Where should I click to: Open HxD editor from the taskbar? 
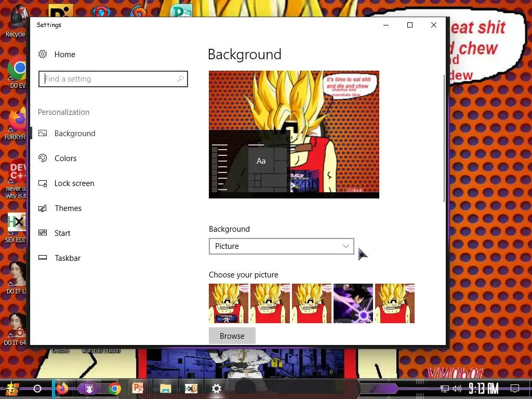(191, 389)
